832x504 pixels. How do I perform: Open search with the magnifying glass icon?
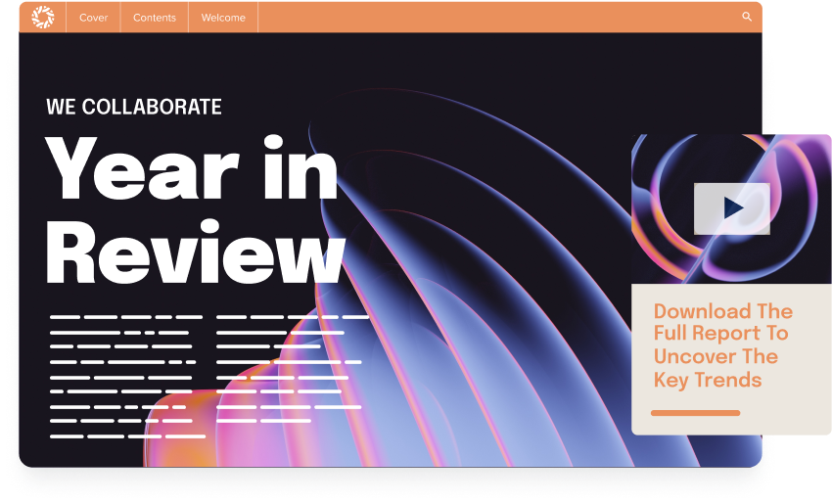[747, 17]
